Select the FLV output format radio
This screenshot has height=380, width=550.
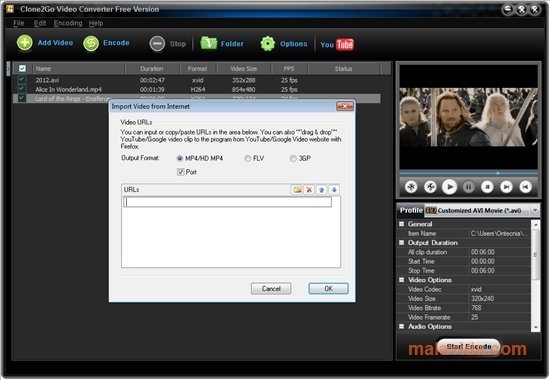click(248, 158)
